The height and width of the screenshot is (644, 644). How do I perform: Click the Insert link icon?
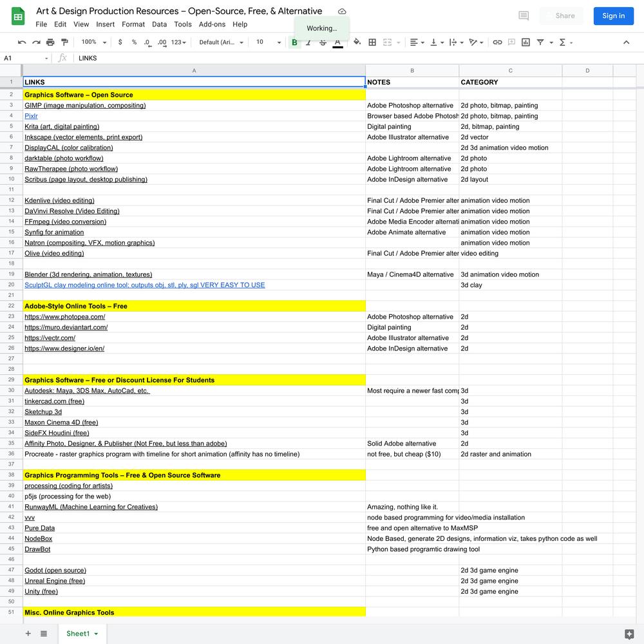[497, 43]
